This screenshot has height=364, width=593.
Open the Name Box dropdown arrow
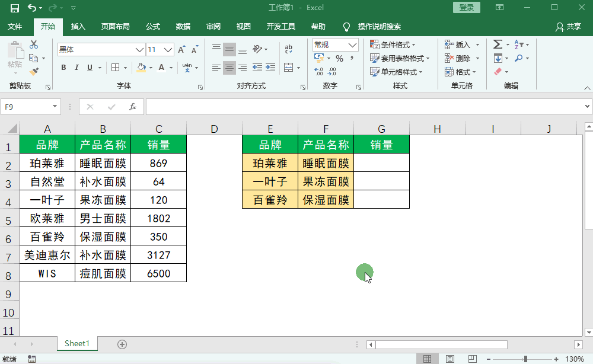coord(55,107)
